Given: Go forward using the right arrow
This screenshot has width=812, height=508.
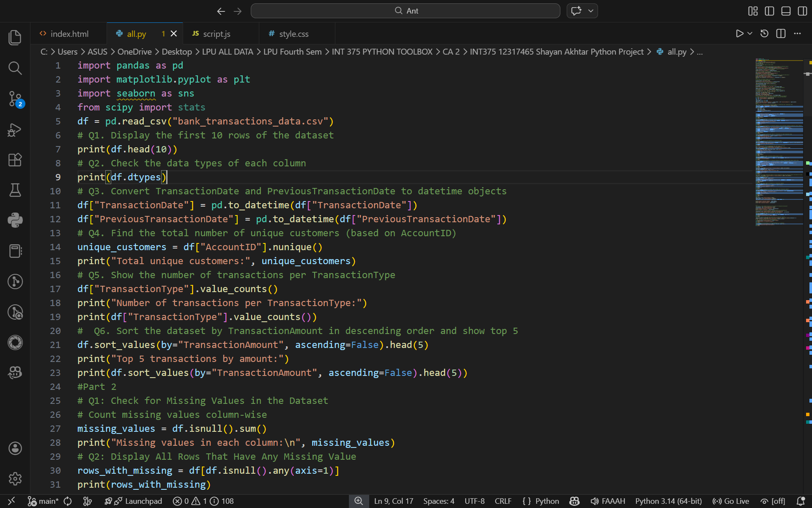Looking at the screenshot, I should click(238, 11).
